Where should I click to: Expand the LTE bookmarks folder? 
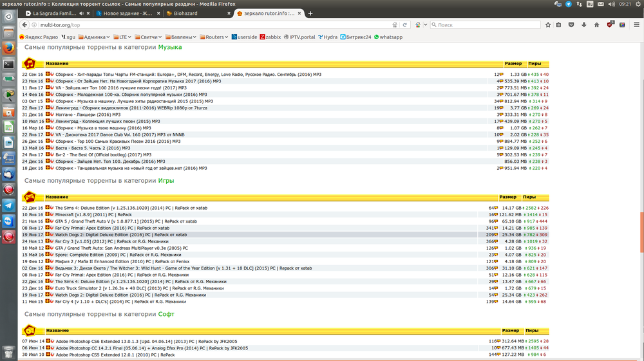coord(122,37)
